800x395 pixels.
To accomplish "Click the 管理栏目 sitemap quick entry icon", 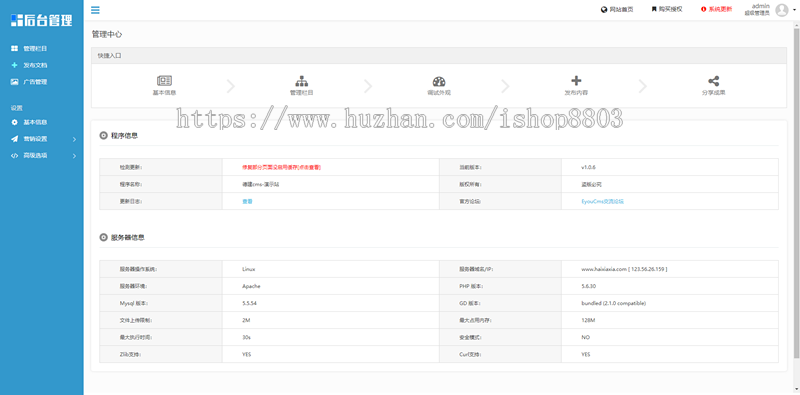I will pyautogui.click(x=302, y=81).
